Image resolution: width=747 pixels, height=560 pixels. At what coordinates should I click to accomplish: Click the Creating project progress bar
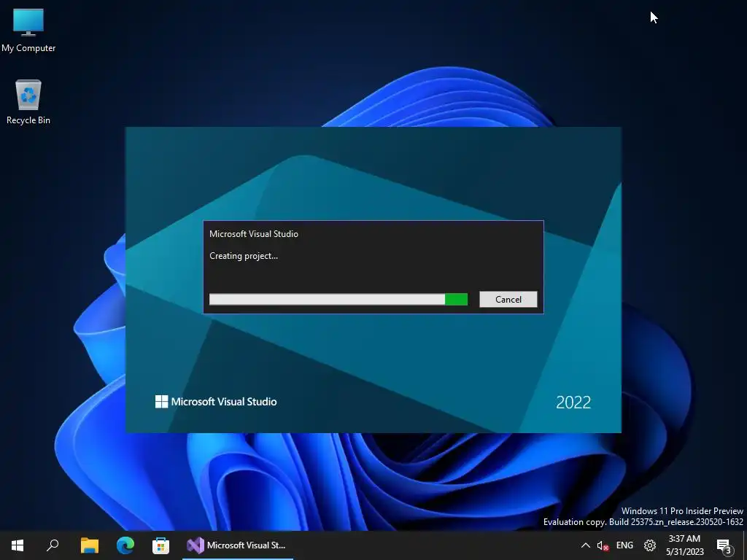[x=338, y=299]
